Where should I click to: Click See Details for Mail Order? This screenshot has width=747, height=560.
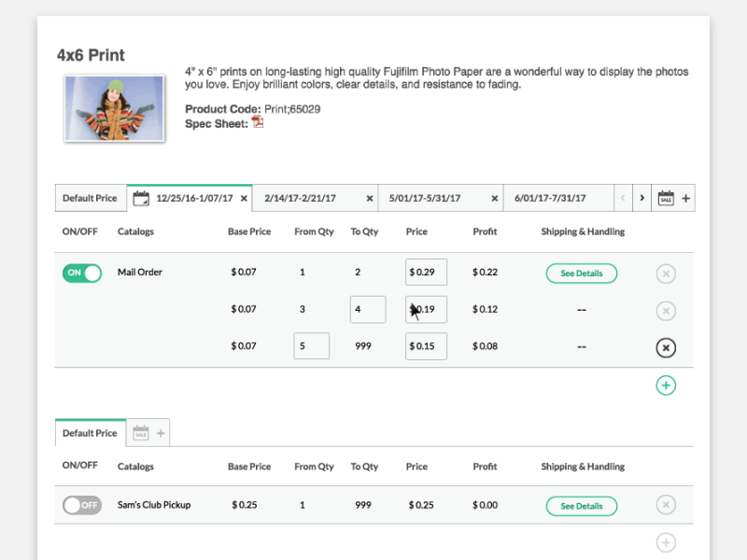click(582, 273)
